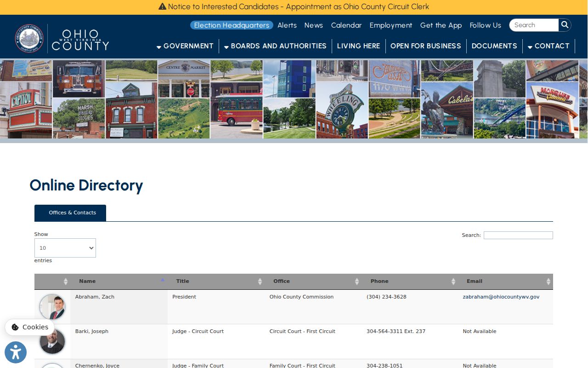Click the Follow Us link
Viewport: 588px width, 368px height.
[x=486, y=25]
